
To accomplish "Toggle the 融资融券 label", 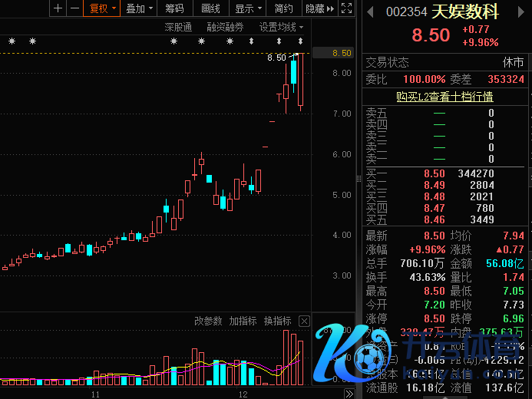I will (x=225, y=27).
